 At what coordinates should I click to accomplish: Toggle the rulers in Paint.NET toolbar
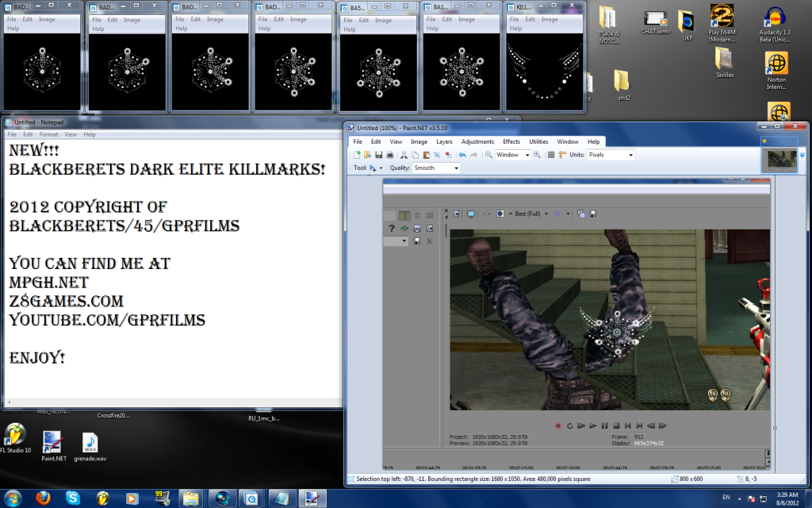pos(561,155)
